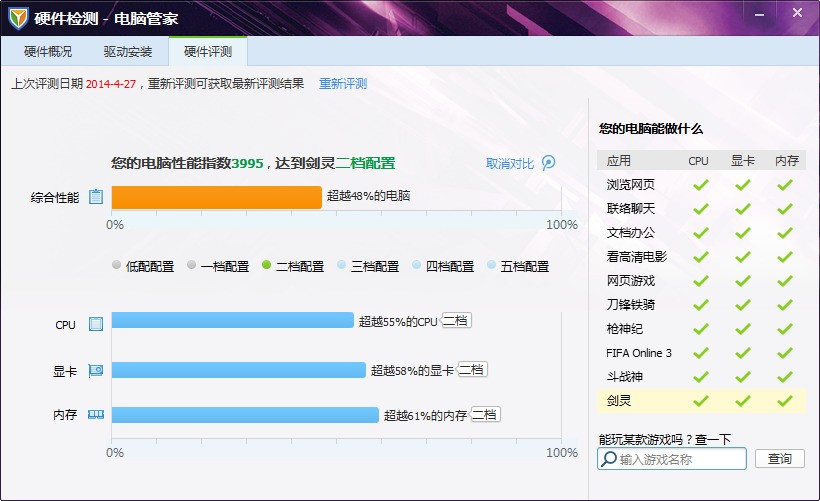Viewport: 820px width, 501px height.
Task: Click the 内存 checkmark for 文档办公 row
Action: (784, 232)
